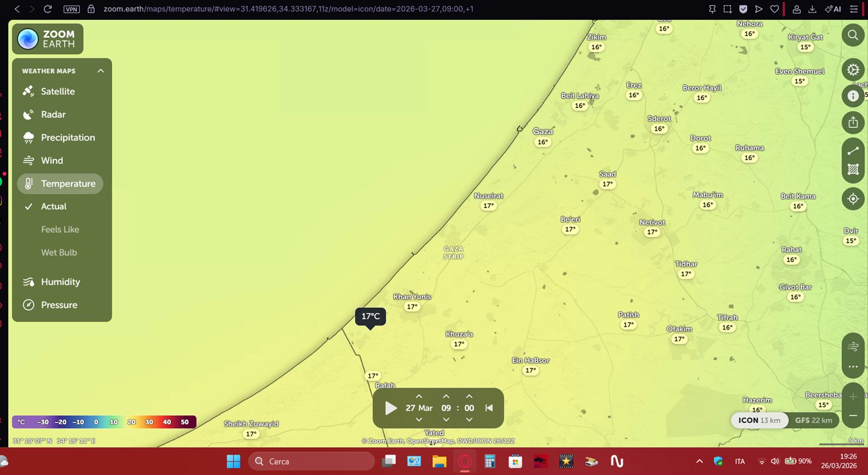Open File Explorer from the taskbar
The image size is (868, 475).
[439, 461]
